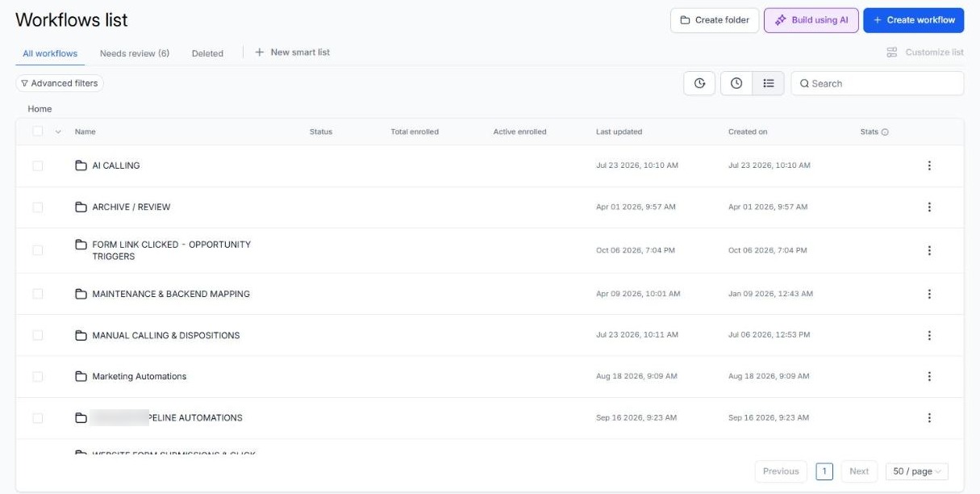Check the MAINTENANCE & BACKEND MAPPING row checkbox

(x=38, y=294)
